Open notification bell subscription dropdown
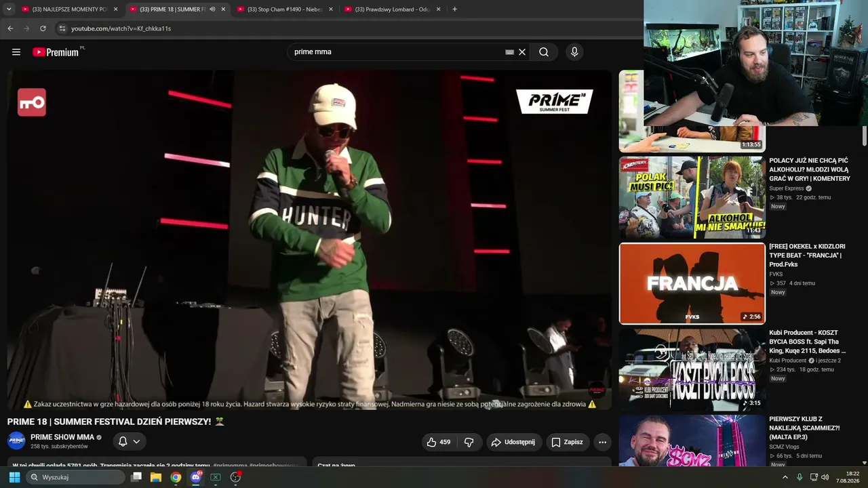This screenshot has height=488, width=868. [129, 442]
